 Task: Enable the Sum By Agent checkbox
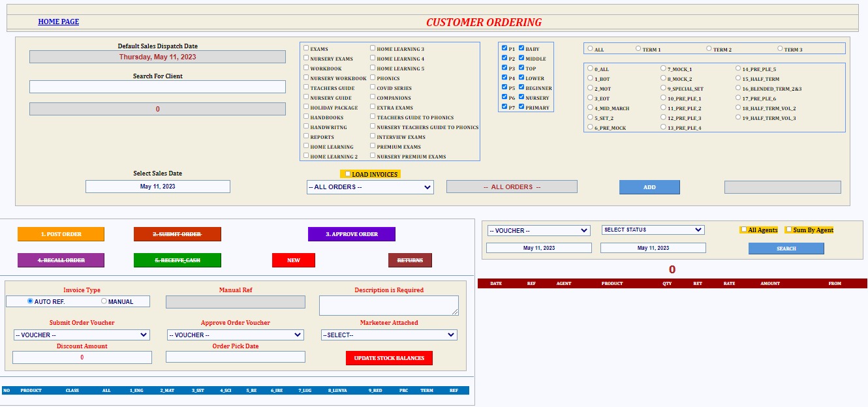coord(788,230)
